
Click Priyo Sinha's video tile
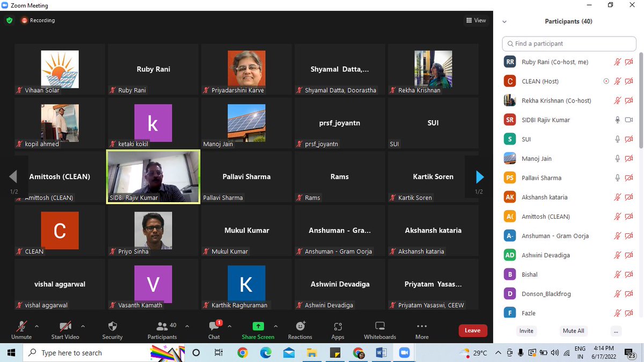pyautogui.click(x=153, y=230)
